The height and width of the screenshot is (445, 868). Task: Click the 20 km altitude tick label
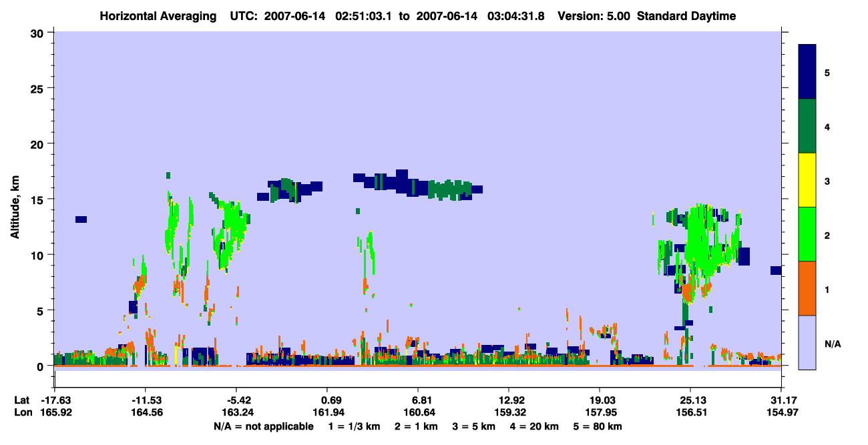pos(37,143)
